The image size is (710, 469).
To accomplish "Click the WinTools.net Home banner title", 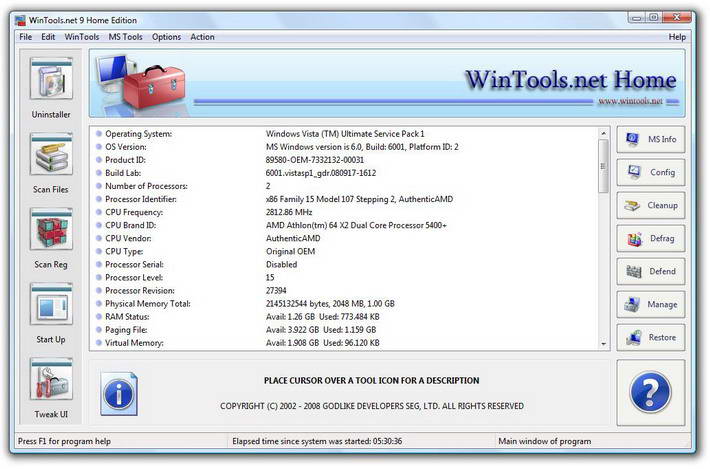I will tap(571, 80).
